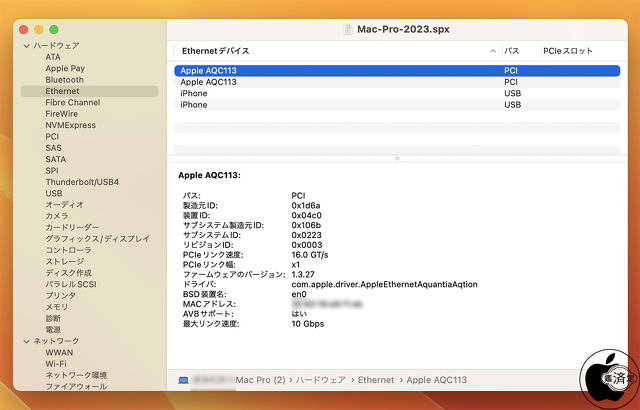Click the driver value com.apple.driver.AppleEthernetAquantiaAqtion
The height and width of the screenshot is (410, 640).
[x=384, y=284]
